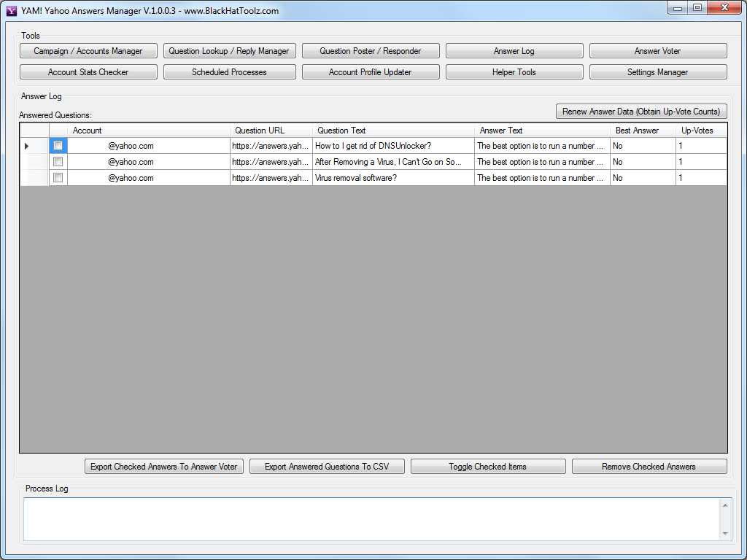Check the 'After Removing a Virus' row checkbox
Image resolution: width=747 pixels, height=560 pixels.
pyautogui.click(x=58, y=162)
